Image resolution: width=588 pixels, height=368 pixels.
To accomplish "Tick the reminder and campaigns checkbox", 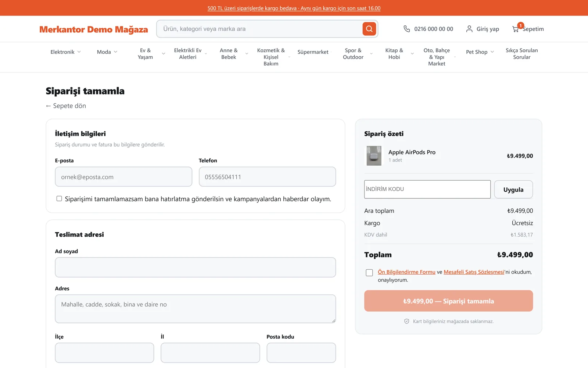I will point(59,199).
